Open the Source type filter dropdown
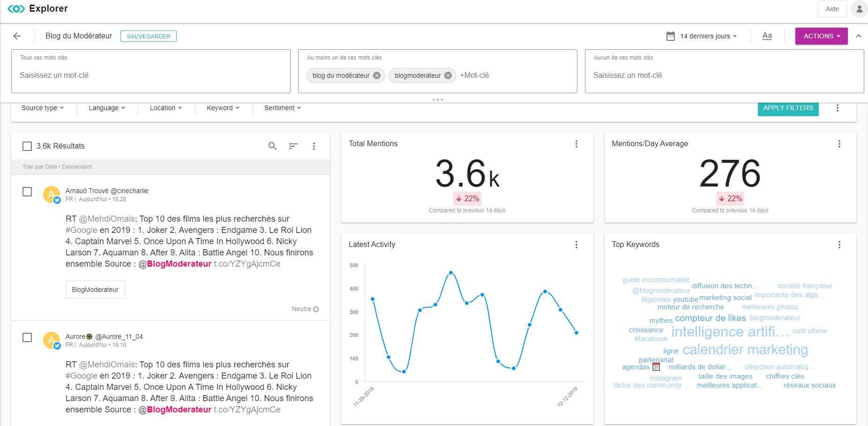This screenshot has height=426, width=868. [42, 108]
